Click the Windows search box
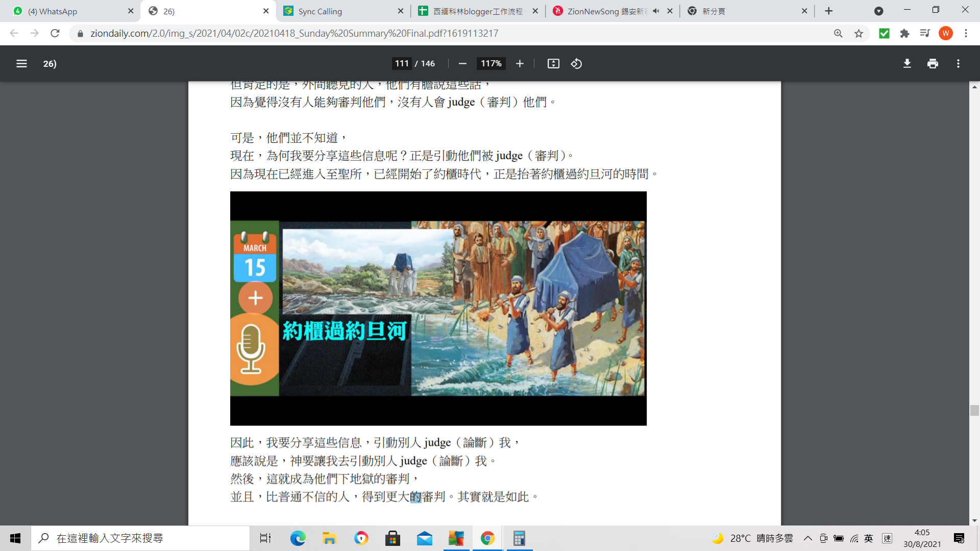The width and height of the screenshot is (980, 551). (140, 538)
